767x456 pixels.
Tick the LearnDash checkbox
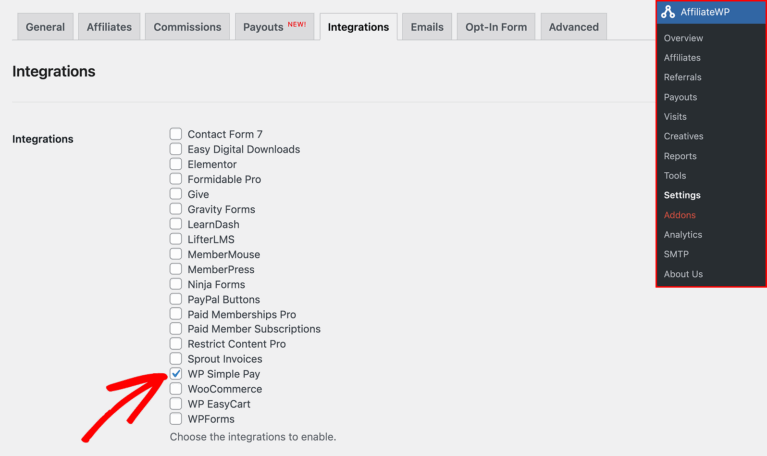coord(176,224)
